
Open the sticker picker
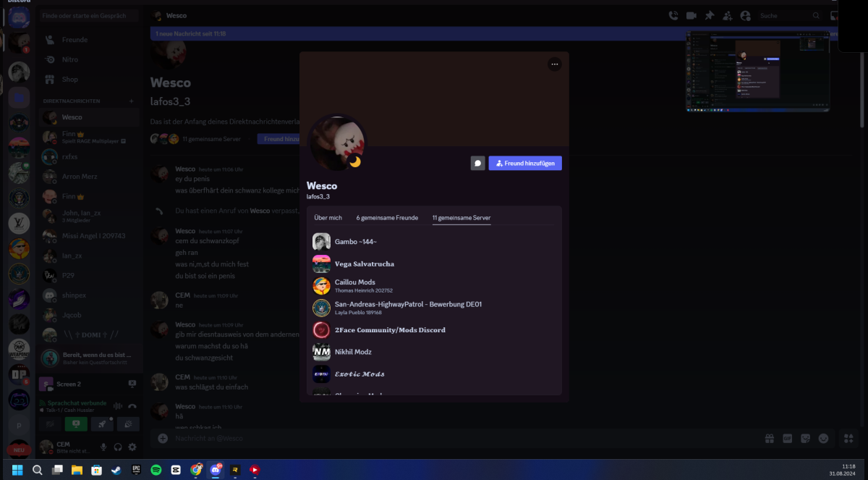point(806,438)
